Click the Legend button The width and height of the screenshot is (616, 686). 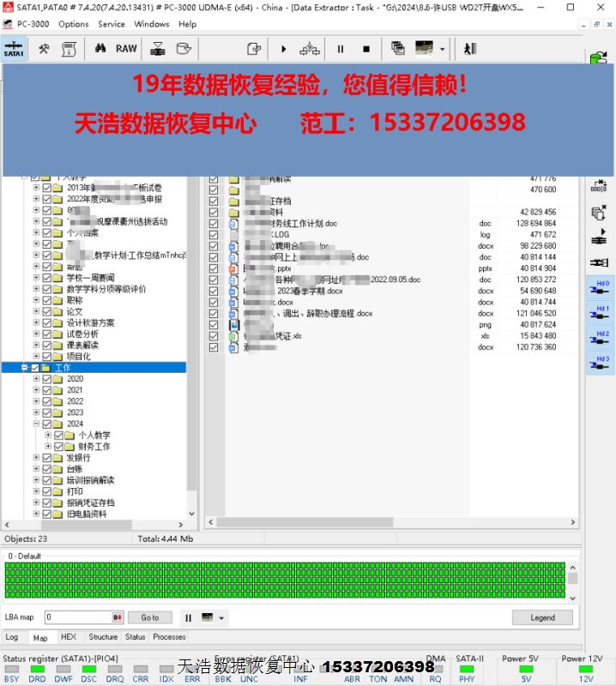[541, 617]
